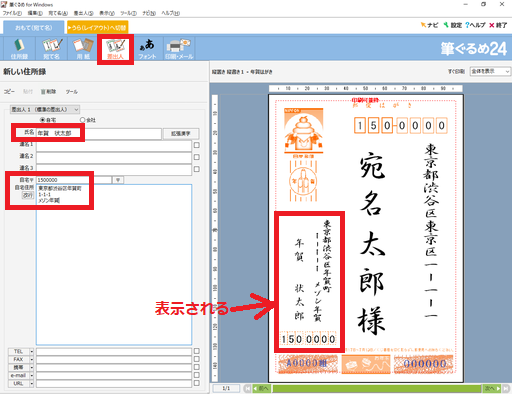The image size is (512, 394).
Task: Toggle the URL row checkbox
Action: point(197,383)
